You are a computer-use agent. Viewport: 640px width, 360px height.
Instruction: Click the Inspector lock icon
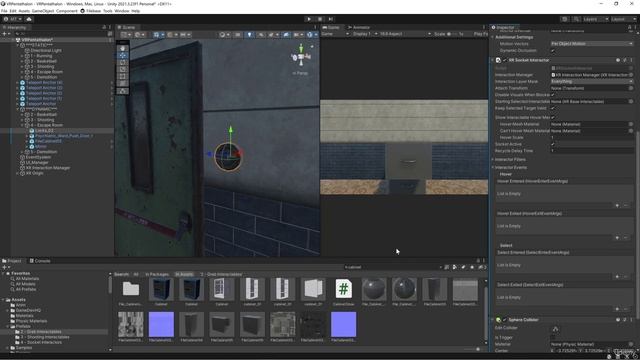629,27
